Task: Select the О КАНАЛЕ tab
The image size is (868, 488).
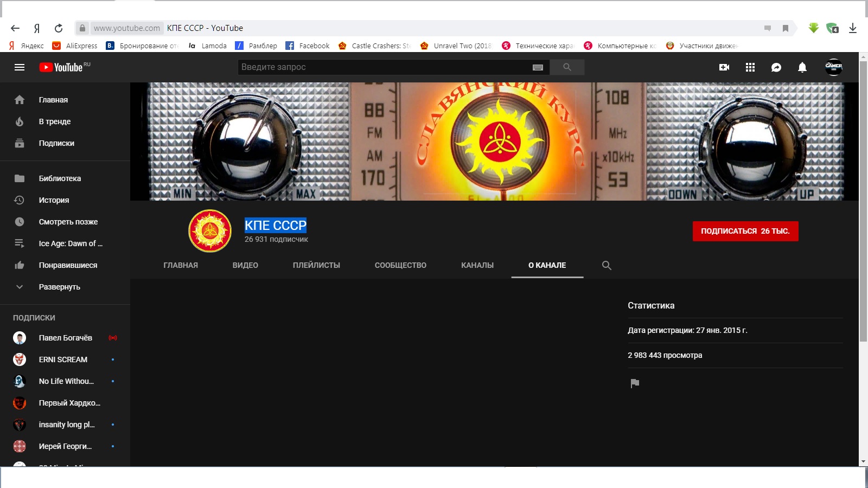Action: (547, 265)
